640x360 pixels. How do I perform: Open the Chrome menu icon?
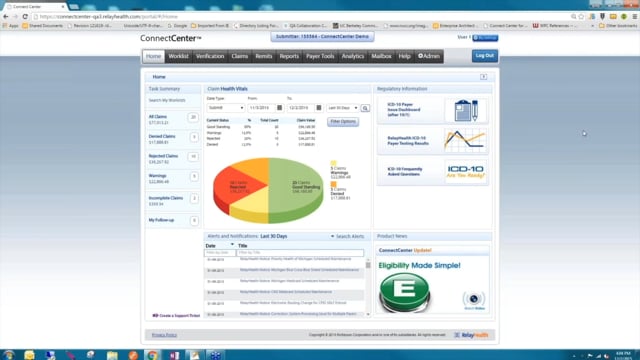[635, 17]
